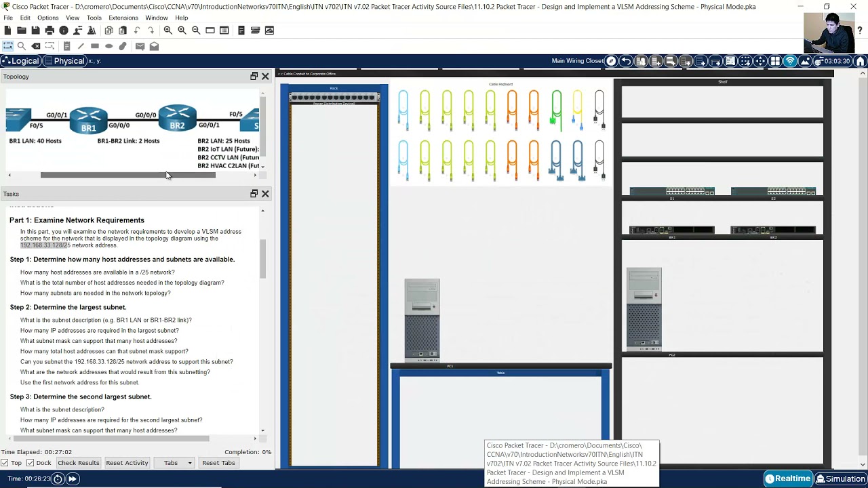Screen dimensions: 868x488
Task: Open the Tabs dropdown arrow
Action: (x=190, y=463)
